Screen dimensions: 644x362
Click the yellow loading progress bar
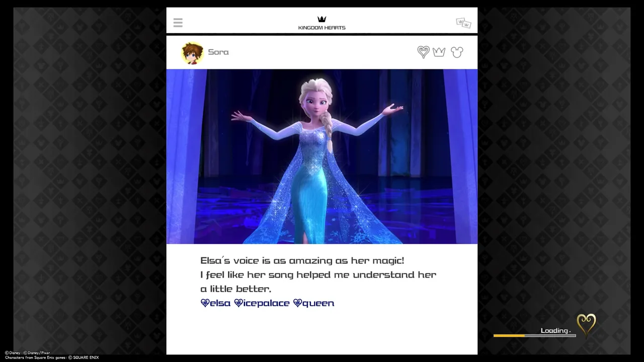click(509, 335)
